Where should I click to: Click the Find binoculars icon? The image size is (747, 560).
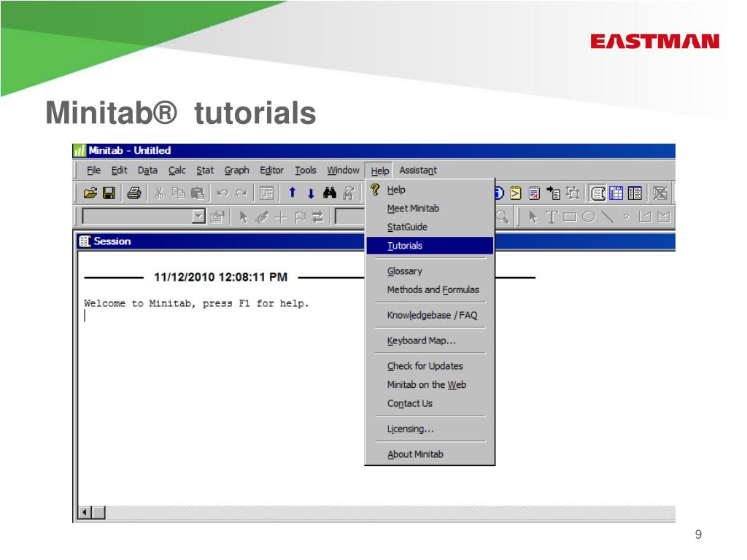click(x=330, y=193)
